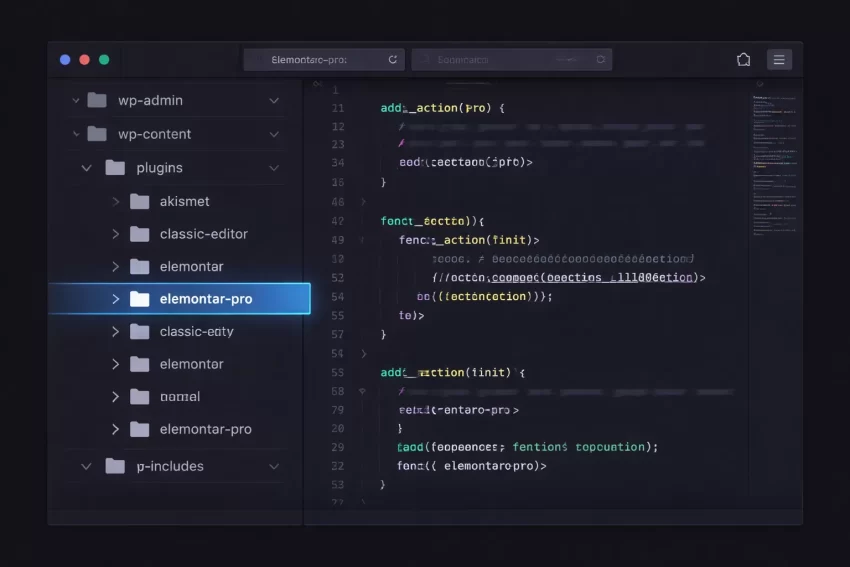Click the wp-admin folder icon
The height and width of the screenshot is (567, 850).
[x=97, y=100]
